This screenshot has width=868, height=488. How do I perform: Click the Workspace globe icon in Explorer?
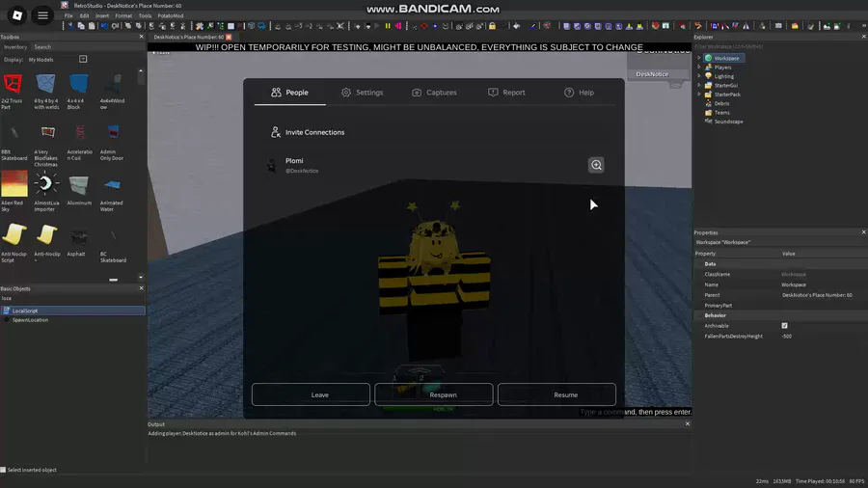coord(708,58)
